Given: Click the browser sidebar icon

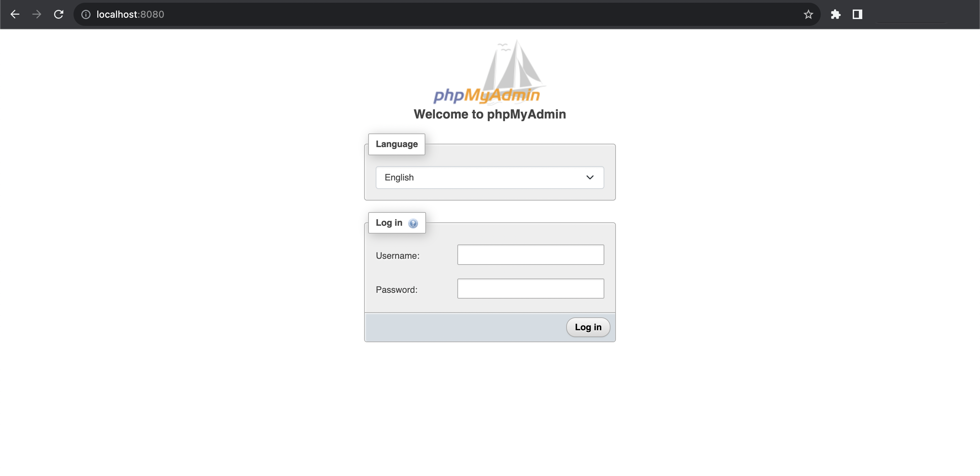Looking at the screenshot, I should 857,14.
